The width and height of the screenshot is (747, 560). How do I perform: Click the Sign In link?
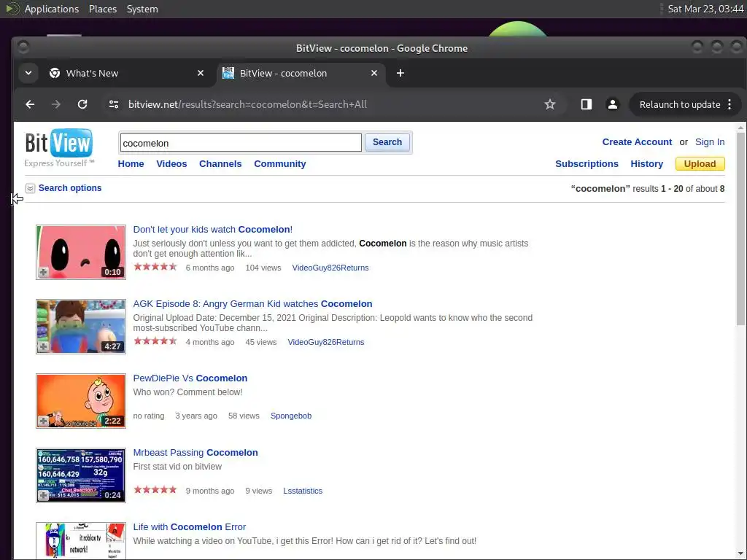(709, 142)
